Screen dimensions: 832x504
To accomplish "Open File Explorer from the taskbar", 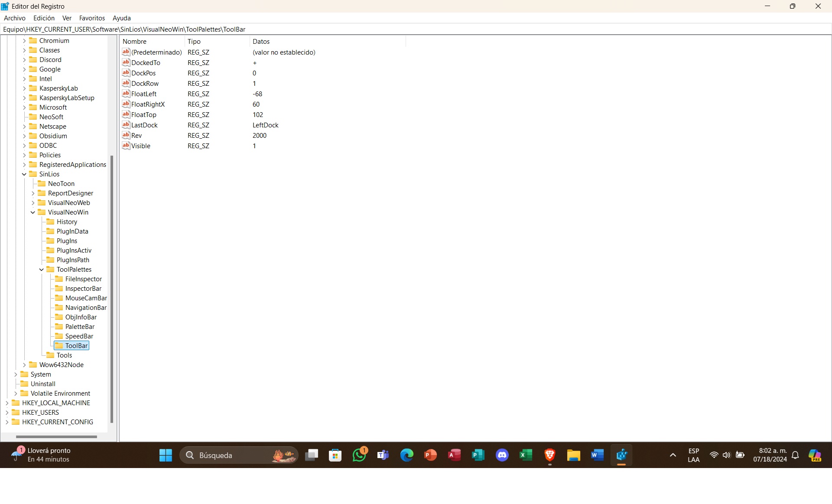I will [574, 455].
